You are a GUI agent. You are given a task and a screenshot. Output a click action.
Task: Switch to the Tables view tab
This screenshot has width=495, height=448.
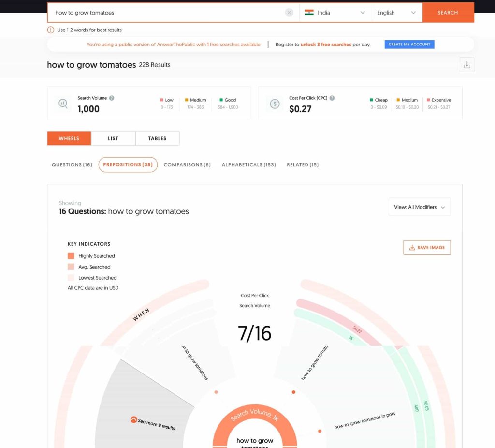(x=157, y=138)
